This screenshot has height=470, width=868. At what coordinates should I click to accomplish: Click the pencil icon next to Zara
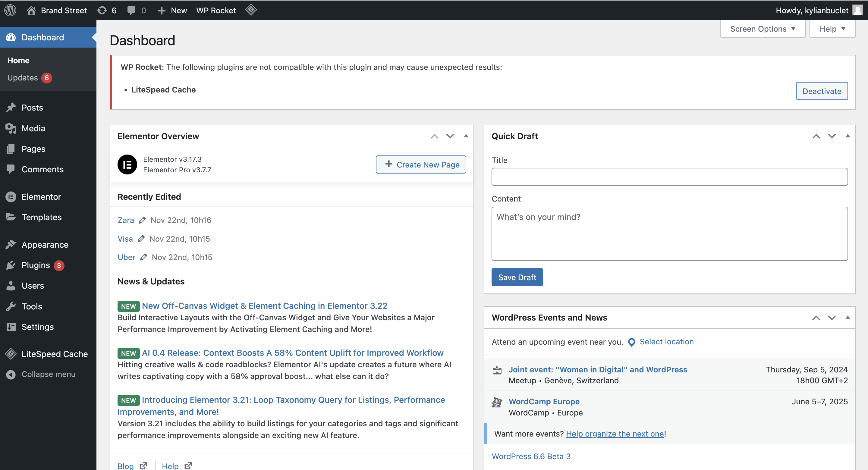pos(143,220)
